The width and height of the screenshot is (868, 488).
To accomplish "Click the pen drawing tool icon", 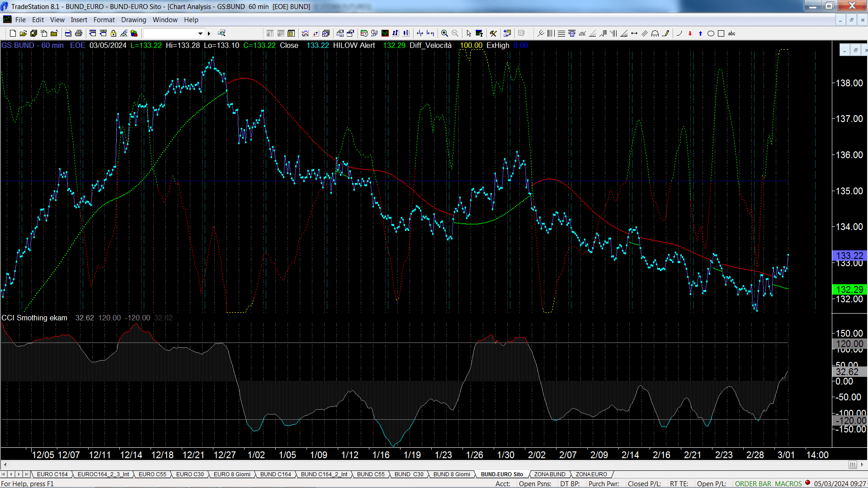I will (665, 33).
